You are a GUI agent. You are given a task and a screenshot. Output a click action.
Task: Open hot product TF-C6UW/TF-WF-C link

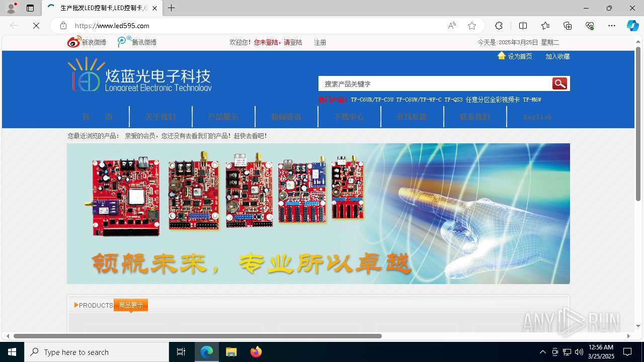tap(419, 100)
